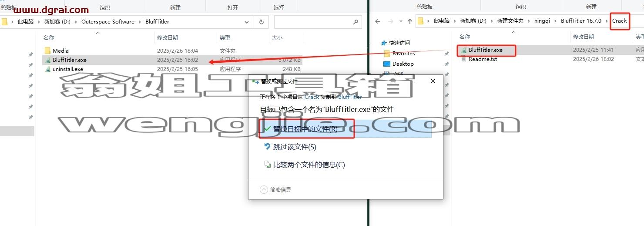Click folder icon in Crack window address bar
644x226 pixels.
(x=421, y=21)
